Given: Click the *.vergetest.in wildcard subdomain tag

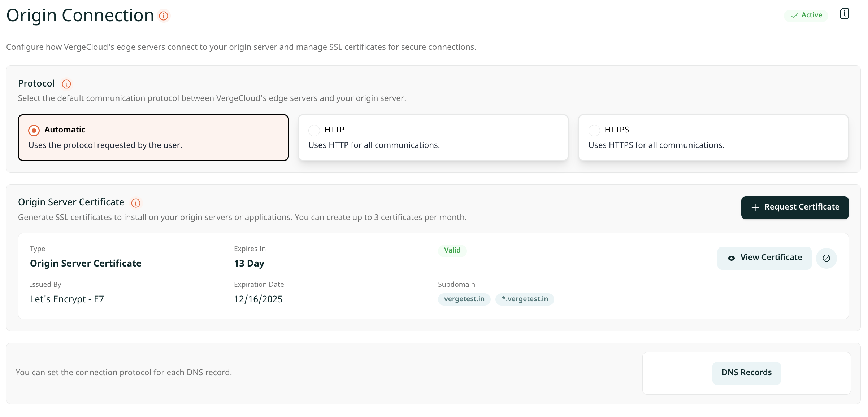Looking at the screenshot, I should (x=525, y=299).
